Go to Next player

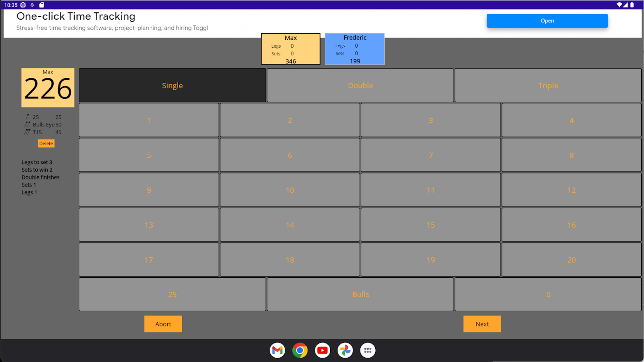coord(482,324)
